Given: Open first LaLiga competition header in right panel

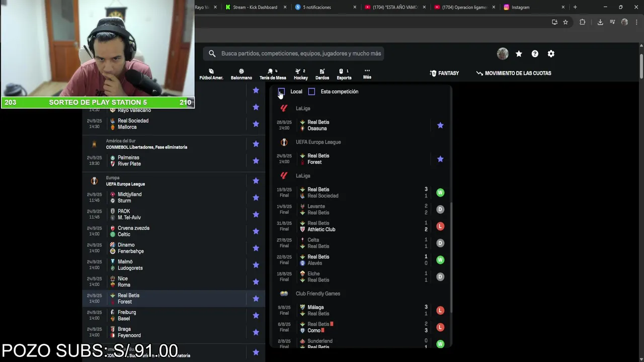Looking at the screenshot, I should pos(303,109).
